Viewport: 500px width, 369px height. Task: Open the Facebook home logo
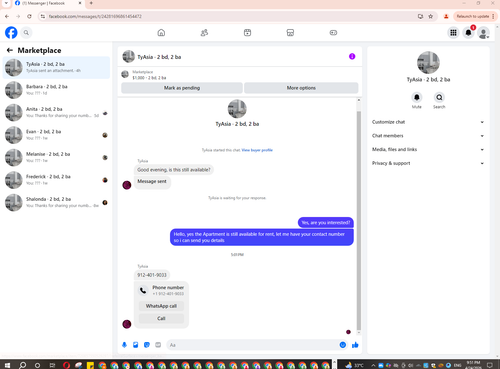11,33
